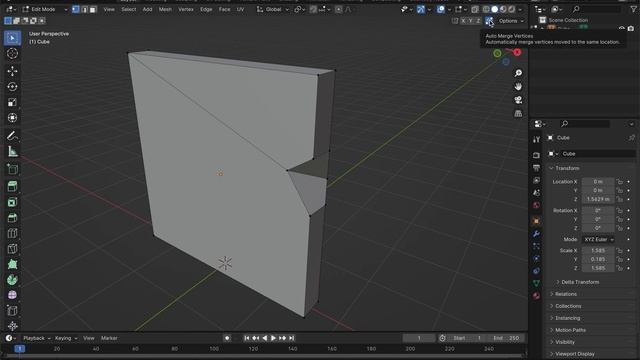The image size is (640, 360).
Task: Select the Bevel tool
Action: pyautogui.click(x=12, y=218)
